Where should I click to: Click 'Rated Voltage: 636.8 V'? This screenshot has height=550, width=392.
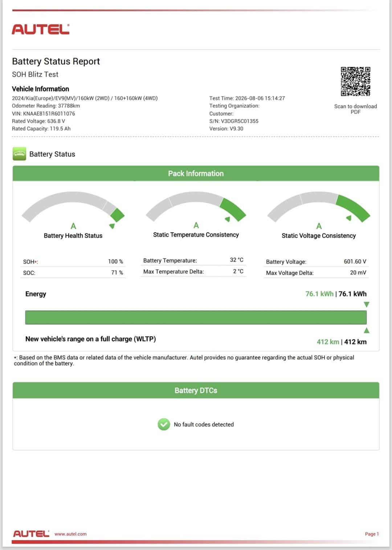(x=38, y=121)
